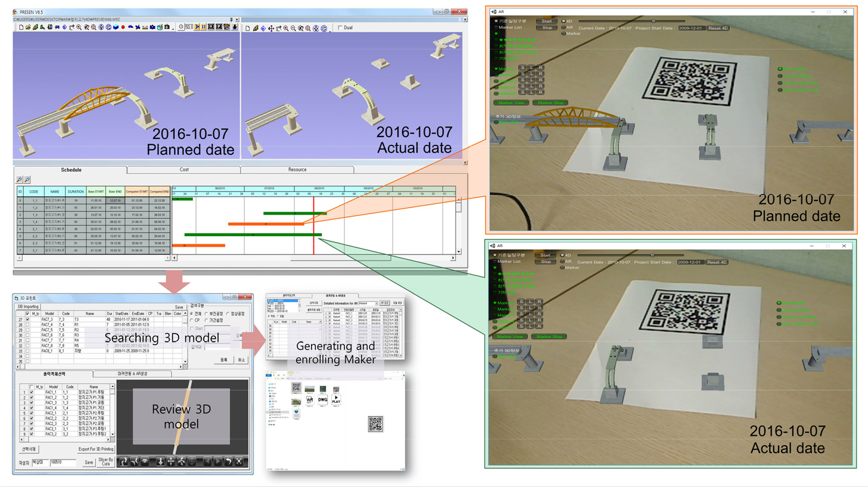Uncheck the FAC7_3 row checkbox

click(27, 319)
